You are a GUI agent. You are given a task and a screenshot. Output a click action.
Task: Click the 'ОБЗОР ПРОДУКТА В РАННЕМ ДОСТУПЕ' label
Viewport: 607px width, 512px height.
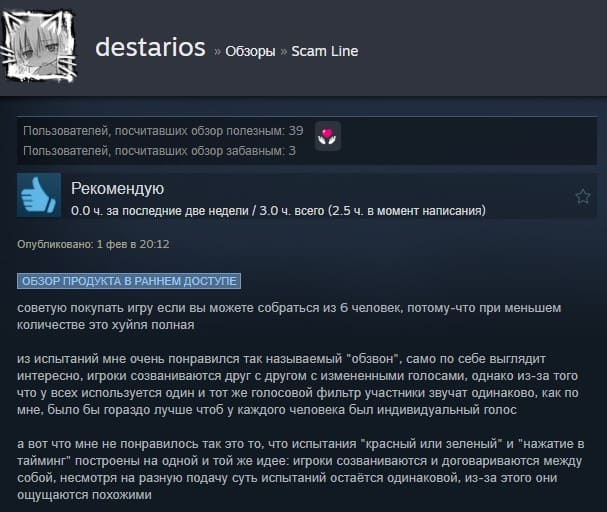point(129,281)
